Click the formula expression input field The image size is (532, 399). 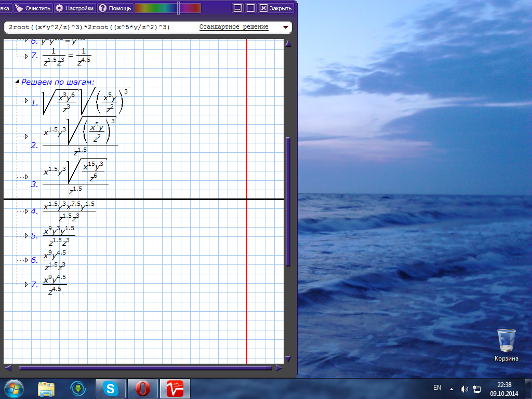tap(99, 27)
